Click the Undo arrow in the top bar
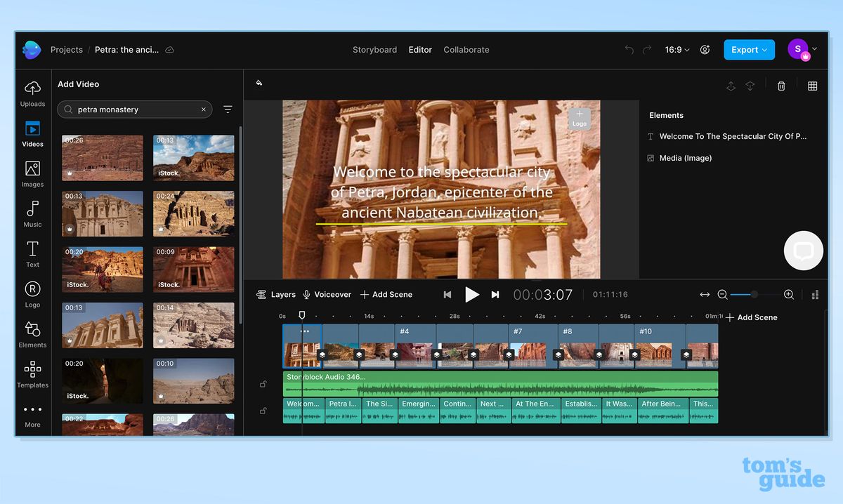843x504 pixels. point(628,50)
